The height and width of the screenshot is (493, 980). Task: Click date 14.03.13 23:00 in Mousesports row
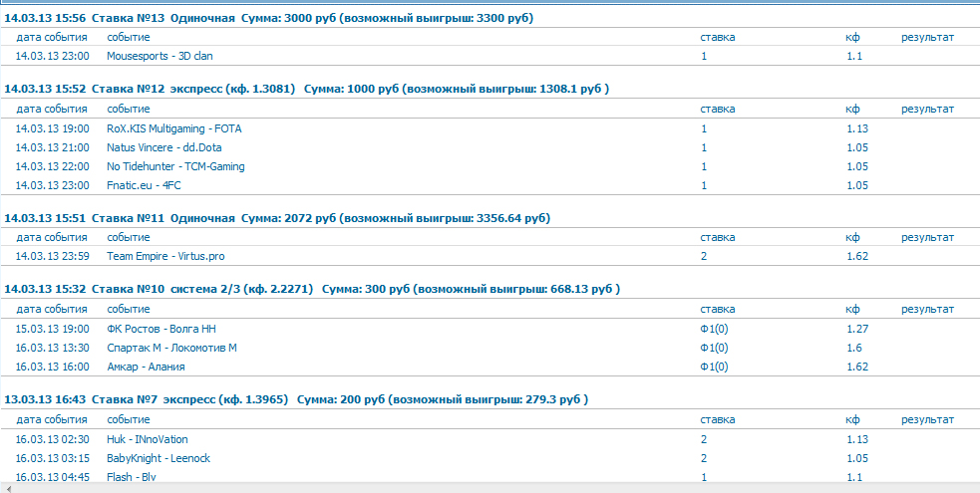pos(53,56)
